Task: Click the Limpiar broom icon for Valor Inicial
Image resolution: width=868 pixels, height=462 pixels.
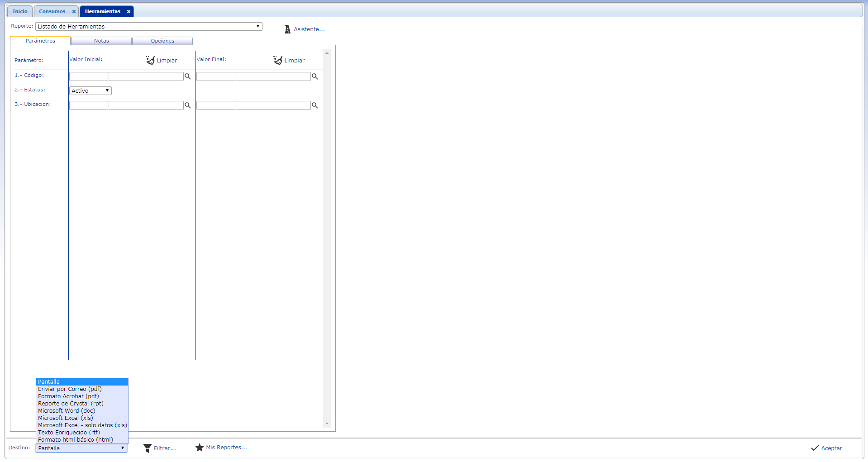Action: click(x=150, y=60)
